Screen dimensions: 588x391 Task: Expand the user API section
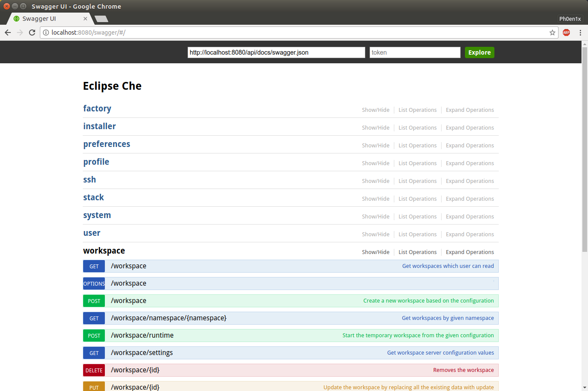(x=92, y=233)
